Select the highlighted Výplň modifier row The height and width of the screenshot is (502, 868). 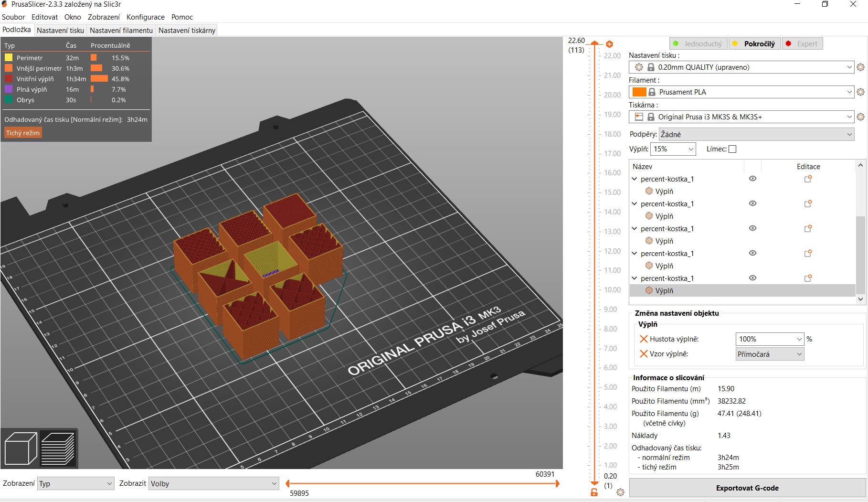click(x=742, y=290)
